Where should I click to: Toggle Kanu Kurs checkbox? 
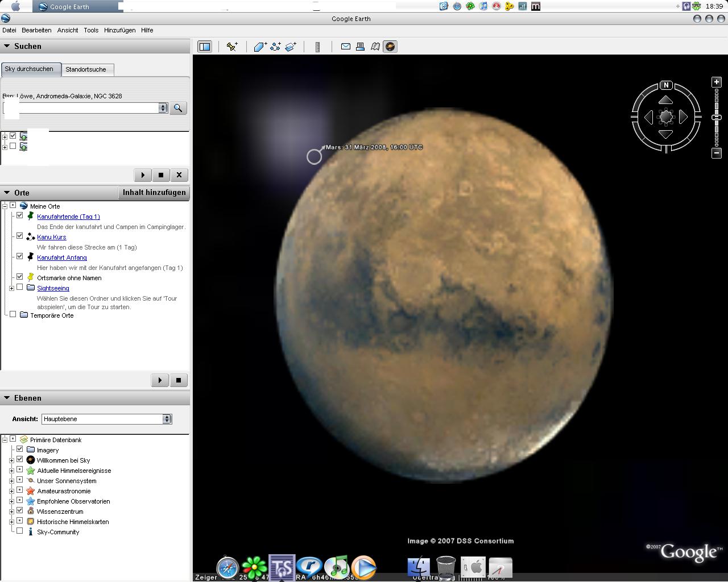(x=20, y=236)
